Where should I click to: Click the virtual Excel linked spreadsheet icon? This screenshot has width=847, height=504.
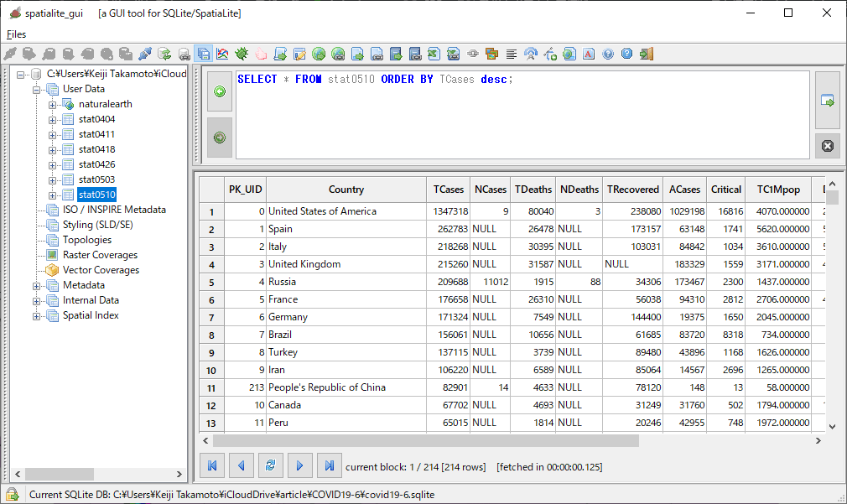pos(454,54)
